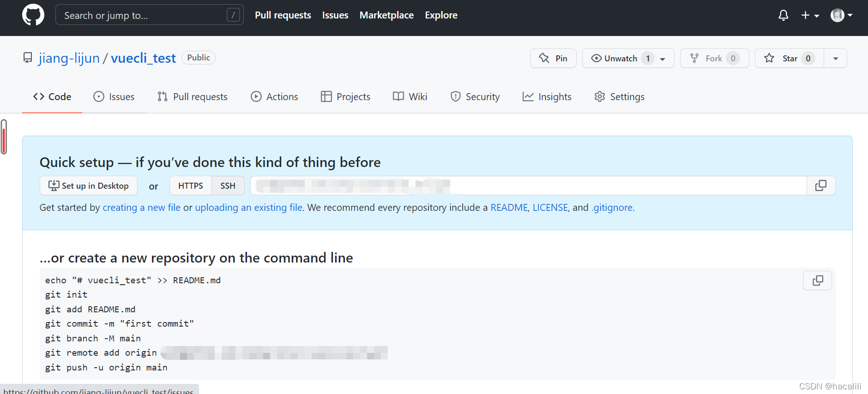
Task: Click the echo vuecli_test README.md line
Action: tap(133, 280)
